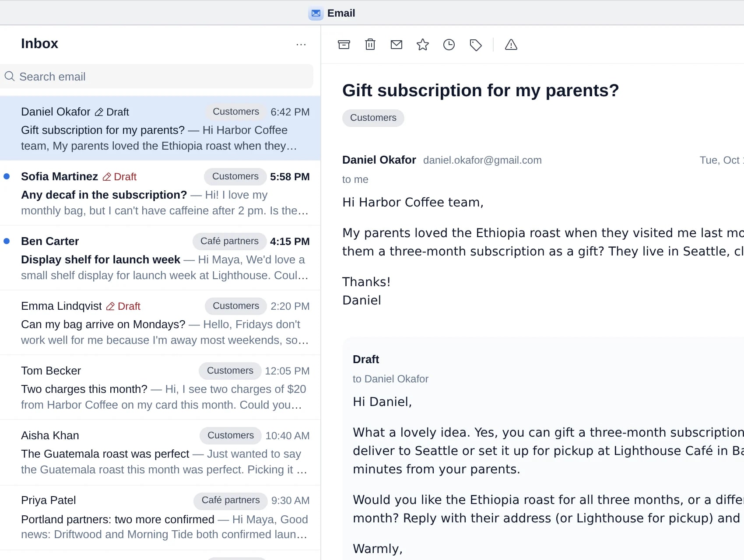This screenshot has height=560, width=744.
Task: Click 'to Daniel Okafor' in draft
Action: [x=390, y=379]
